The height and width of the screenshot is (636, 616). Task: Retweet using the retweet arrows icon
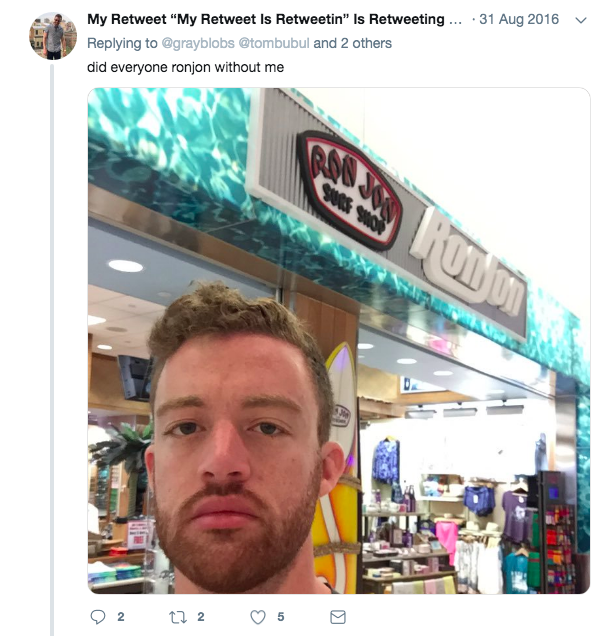click(x=178, y=617)
